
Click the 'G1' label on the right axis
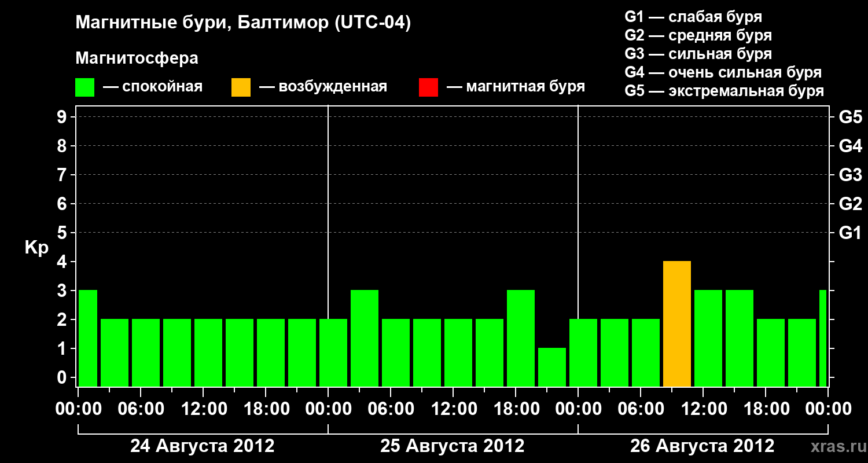851,233
